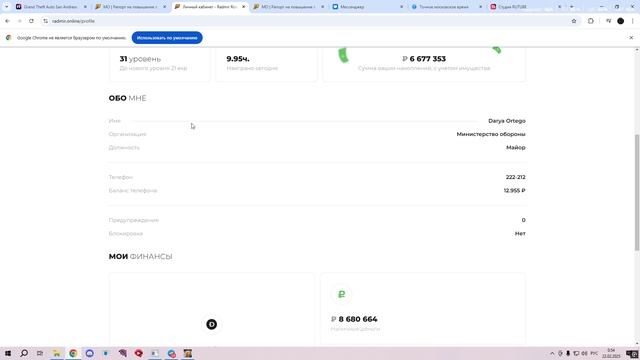Open the notification center in the tray

632,353
